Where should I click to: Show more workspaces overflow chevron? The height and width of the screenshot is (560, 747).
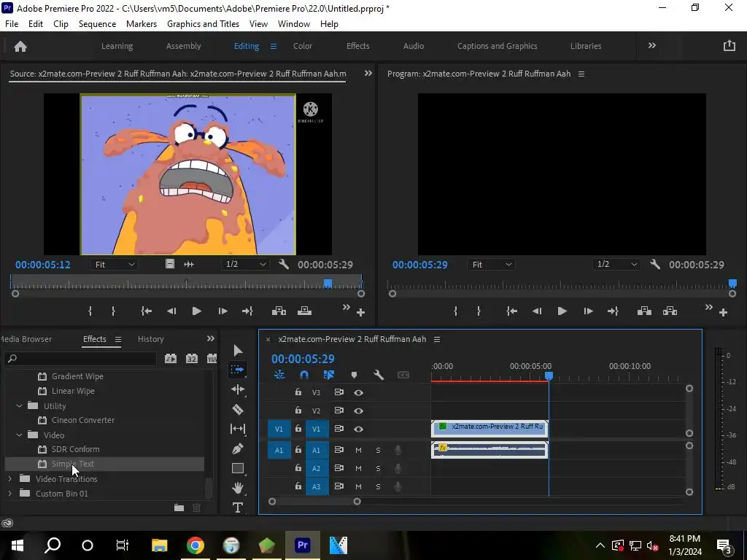point(651,46)
